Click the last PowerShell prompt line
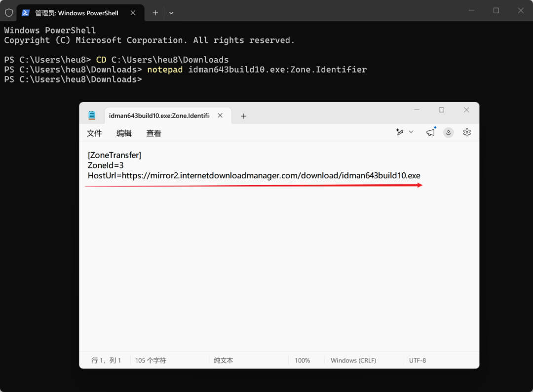 tap(73, 79)
